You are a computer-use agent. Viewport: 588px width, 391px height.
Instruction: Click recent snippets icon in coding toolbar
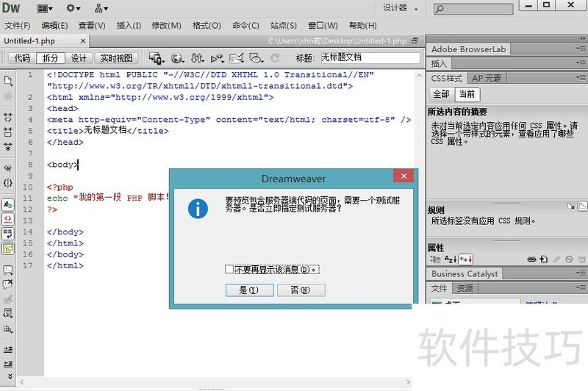8,313
